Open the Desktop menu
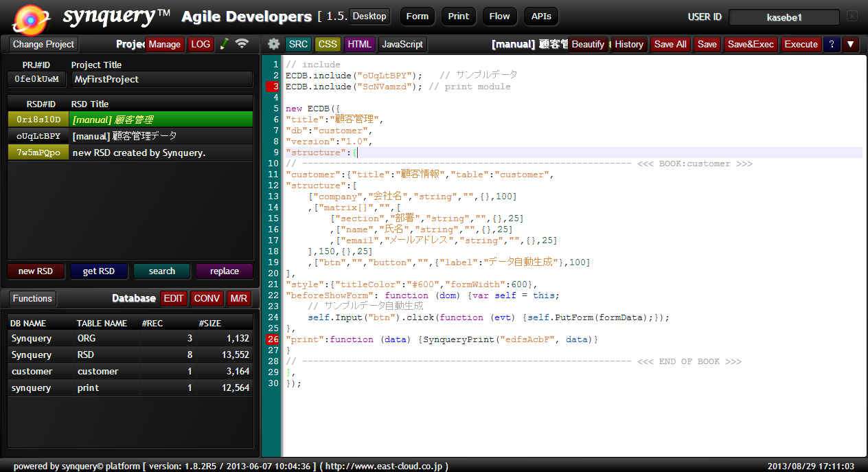 pos(369,16)
